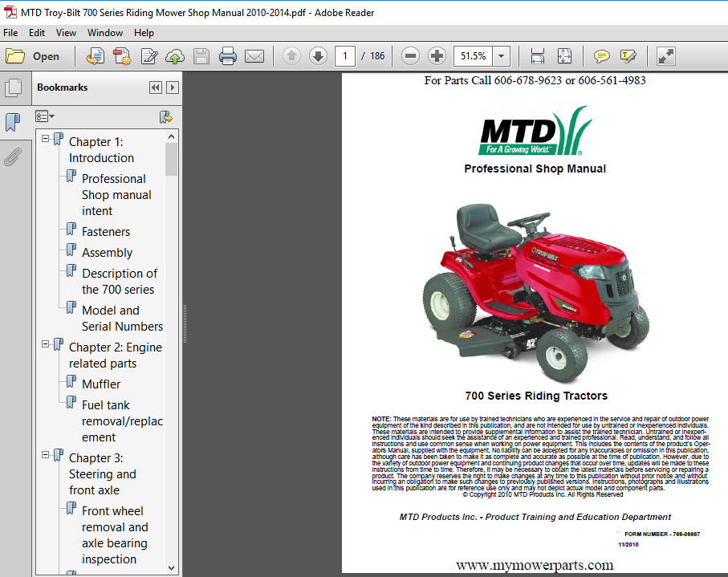728x577 pixels.
Task: Click the find current bookmark icon
Action: coord(166,117)
